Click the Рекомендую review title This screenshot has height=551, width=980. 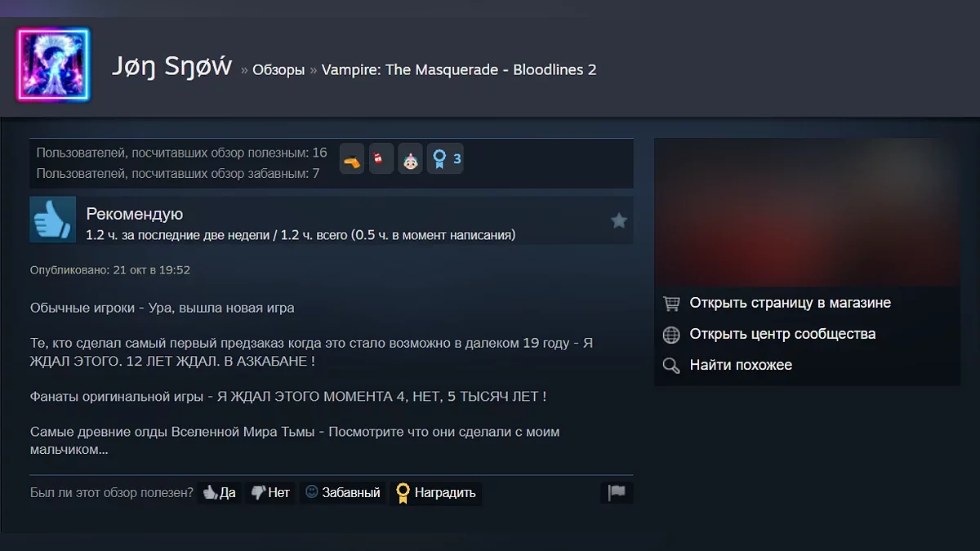pyautogui.click(x=135, y=214)
